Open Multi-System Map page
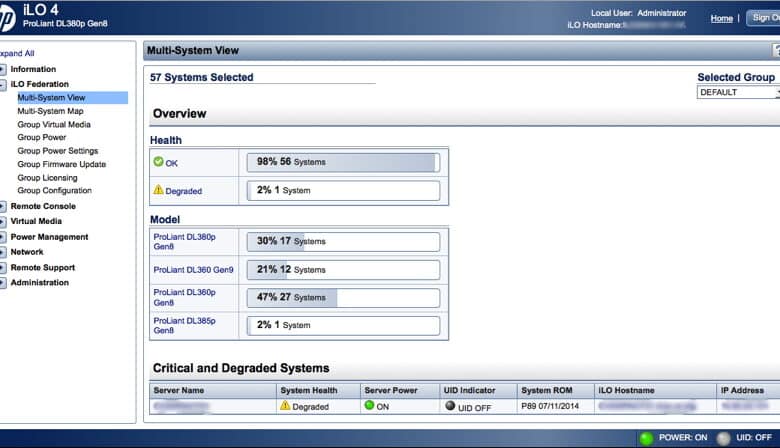780x448 pixels. pyautogui.click(x=50, y=111)
